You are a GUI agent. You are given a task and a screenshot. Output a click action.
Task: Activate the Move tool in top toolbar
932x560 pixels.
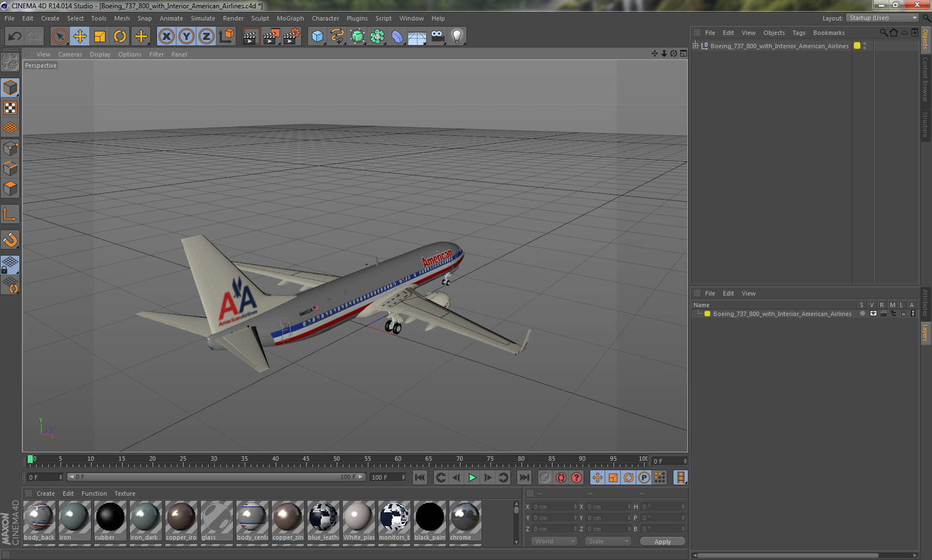click(x=80, y=37)
